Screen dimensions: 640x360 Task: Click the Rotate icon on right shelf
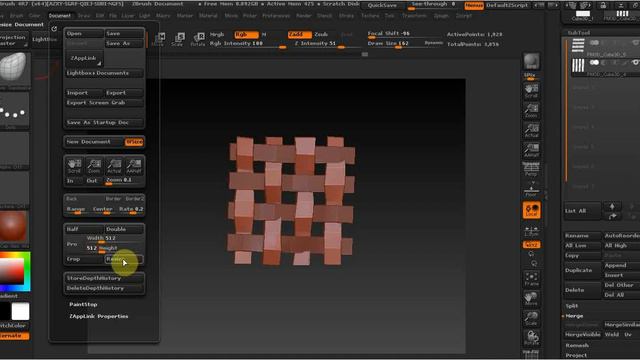531,338
